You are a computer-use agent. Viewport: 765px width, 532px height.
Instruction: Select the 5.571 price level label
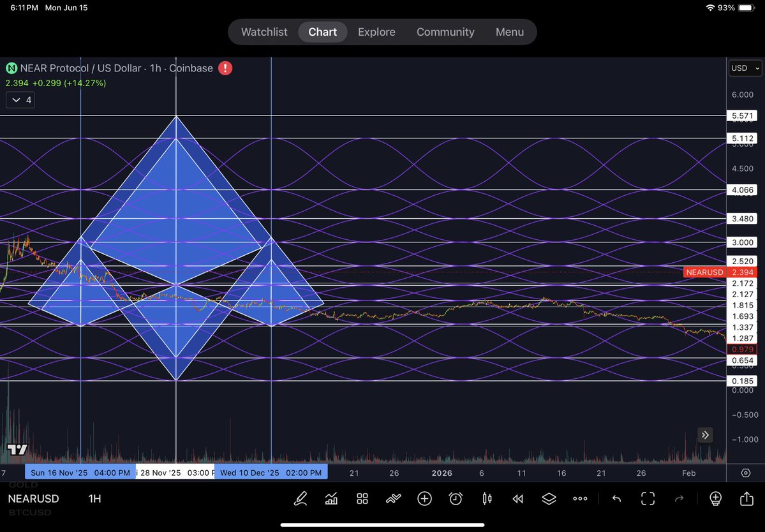[742, 115]
